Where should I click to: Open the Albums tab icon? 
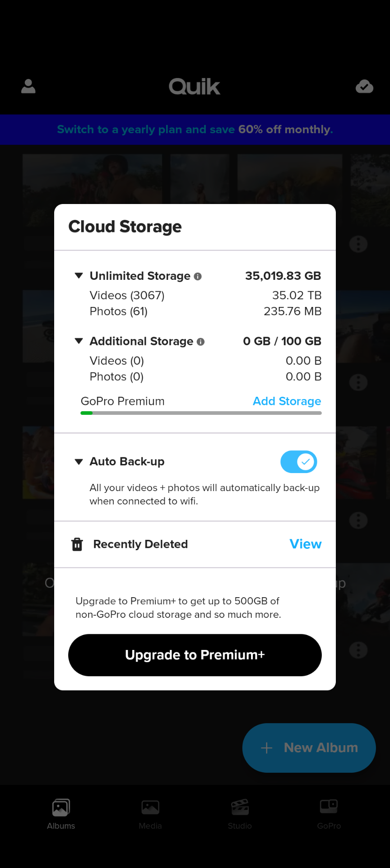pyautogui.click(x=61, y=808)
